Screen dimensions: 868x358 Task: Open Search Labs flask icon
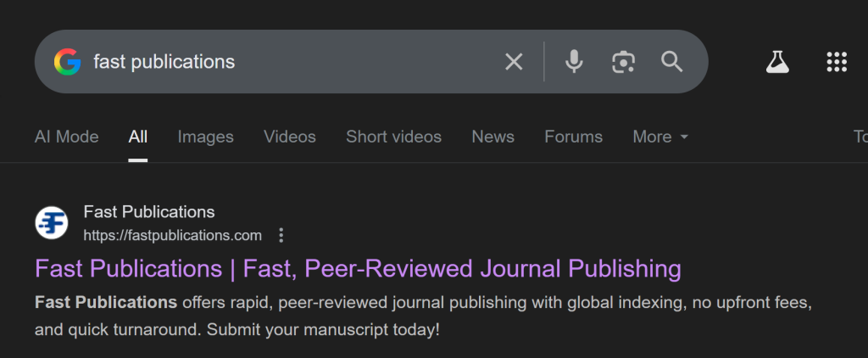[777, 62]
